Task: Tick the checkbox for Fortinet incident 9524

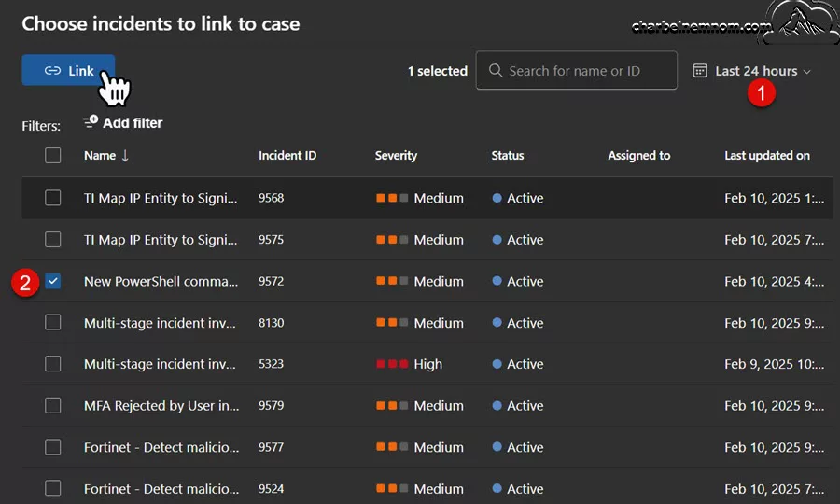Action: tap(52, 488)
